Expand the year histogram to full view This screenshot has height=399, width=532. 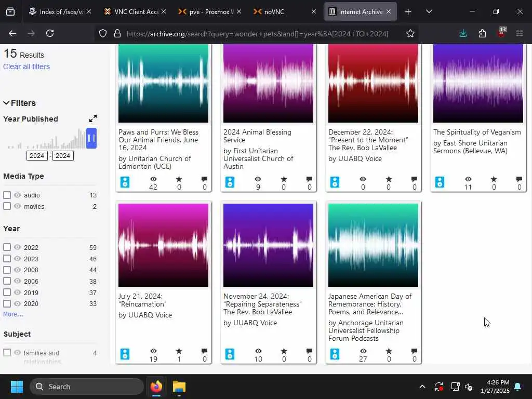pos(92,118)
